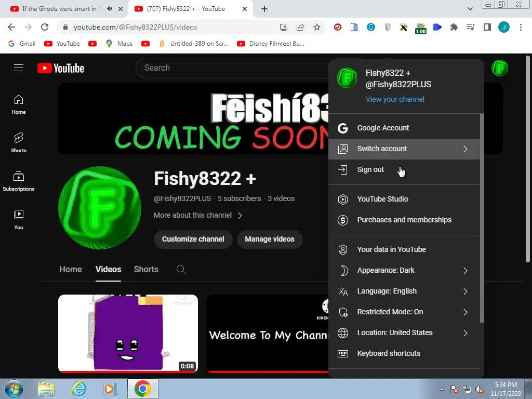Viewport: 532px width, 399px height.
Task: Select the channel Videos tab
Action: [108, 270]
